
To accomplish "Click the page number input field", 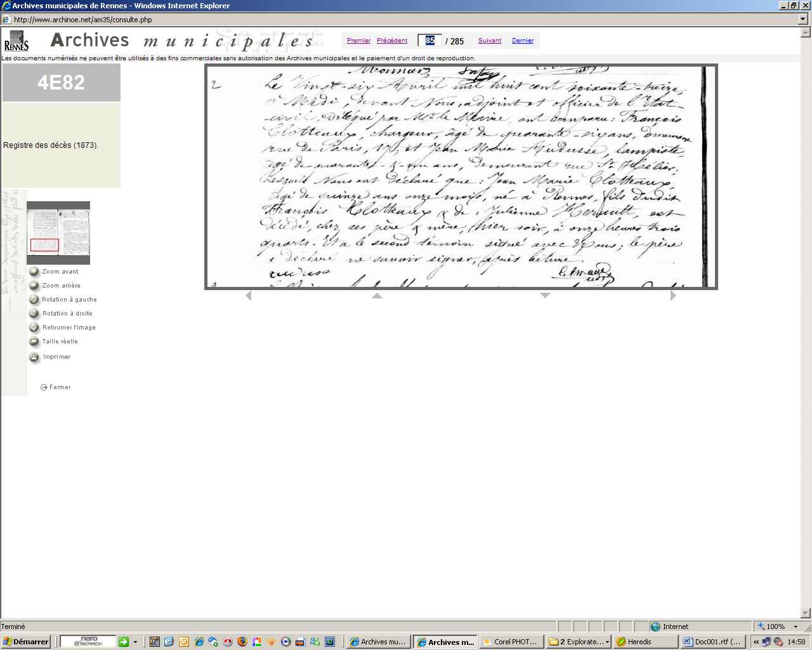I will pos(430,41).
